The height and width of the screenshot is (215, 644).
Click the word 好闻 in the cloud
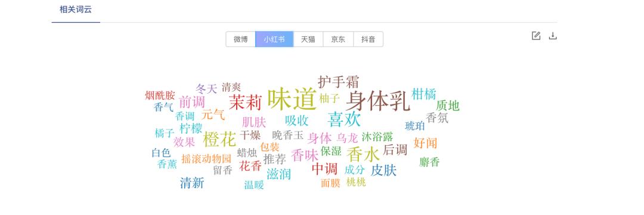[426, 143]
